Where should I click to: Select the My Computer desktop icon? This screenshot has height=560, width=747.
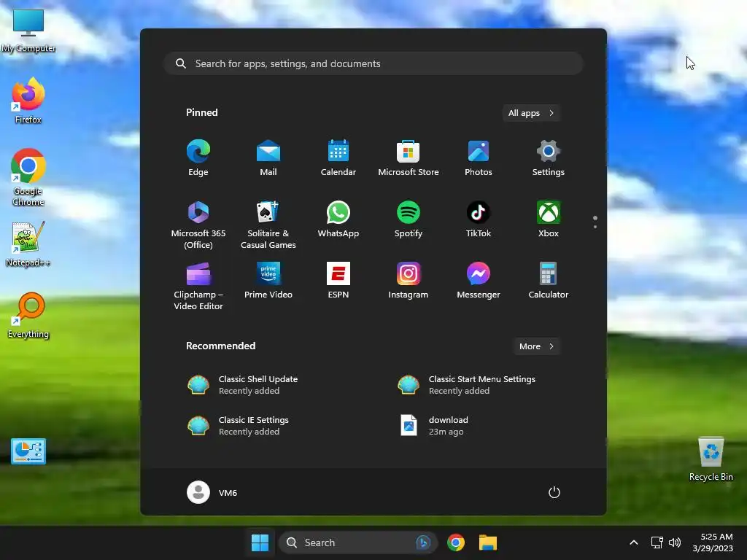pyautogui.click(x=28, y=31)
